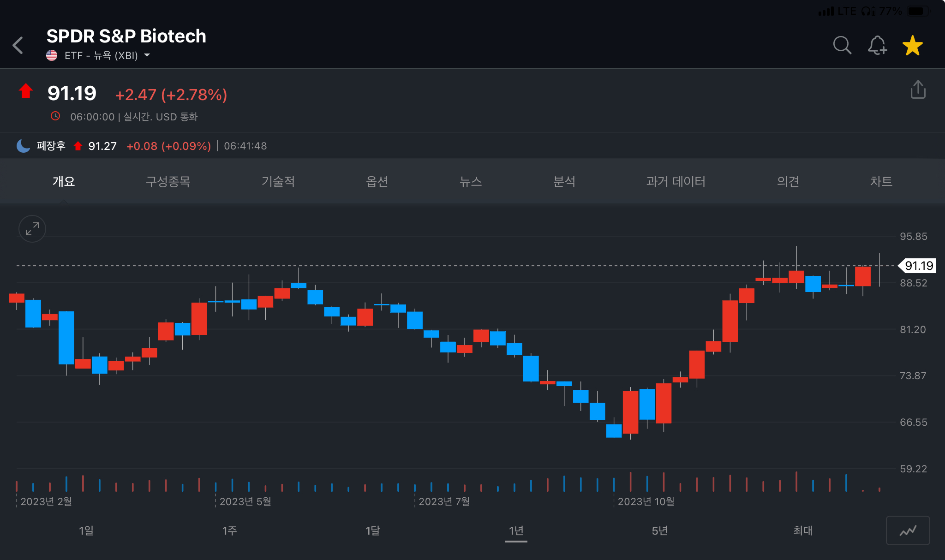Tap the 91.19 price label on chart axis
945x560 pixels.
(917, 266)
